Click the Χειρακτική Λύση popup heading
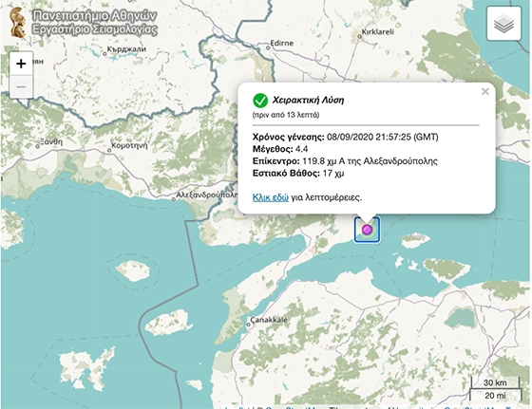The width and height of the screenshot is (532, 409). [x=308, y=101]
